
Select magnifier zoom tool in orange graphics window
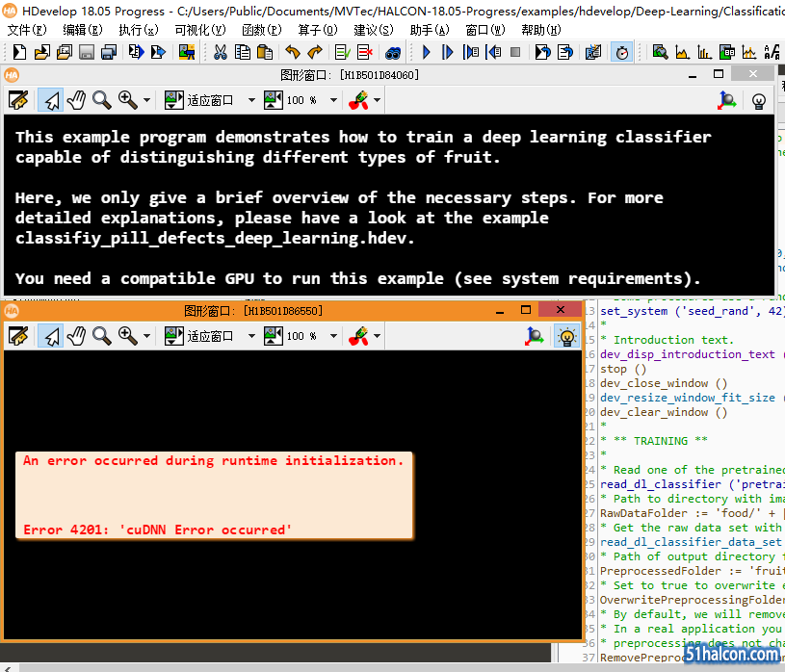click(102, 336)
